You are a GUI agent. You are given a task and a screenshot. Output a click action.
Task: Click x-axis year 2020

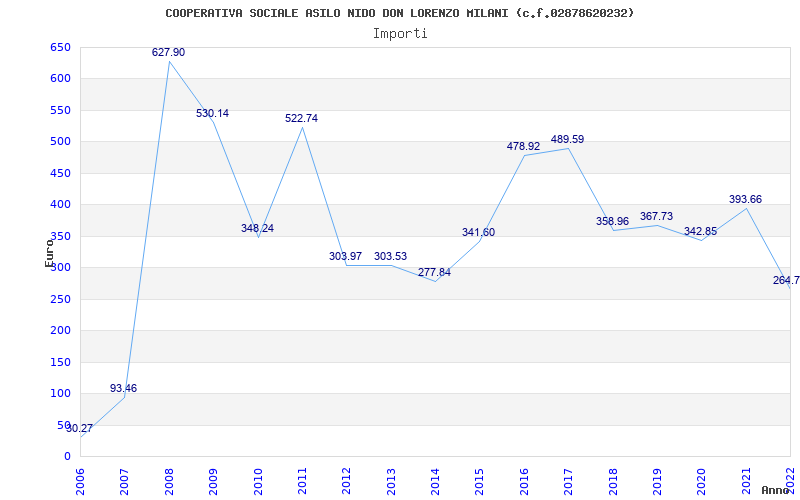click(702, 481)
